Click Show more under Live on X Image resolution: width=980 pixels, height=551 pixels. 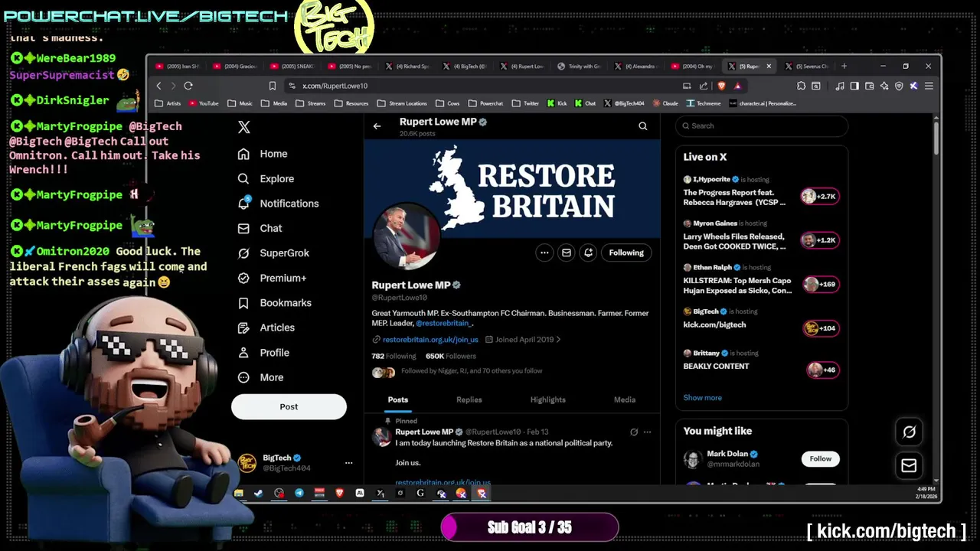(703, 398)
